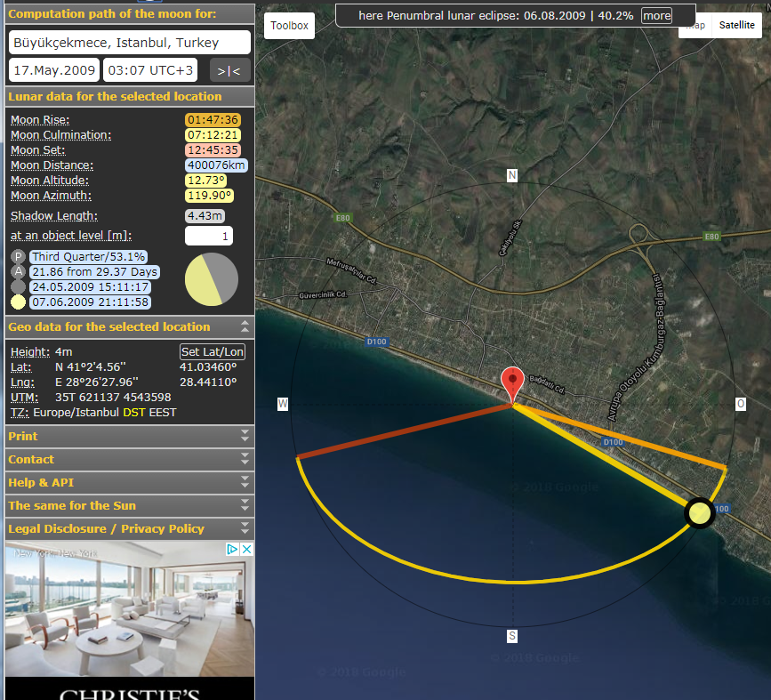Click the gray new moon icon
The height and width of the screenshot is (700, 771).
tap(18, 286)
